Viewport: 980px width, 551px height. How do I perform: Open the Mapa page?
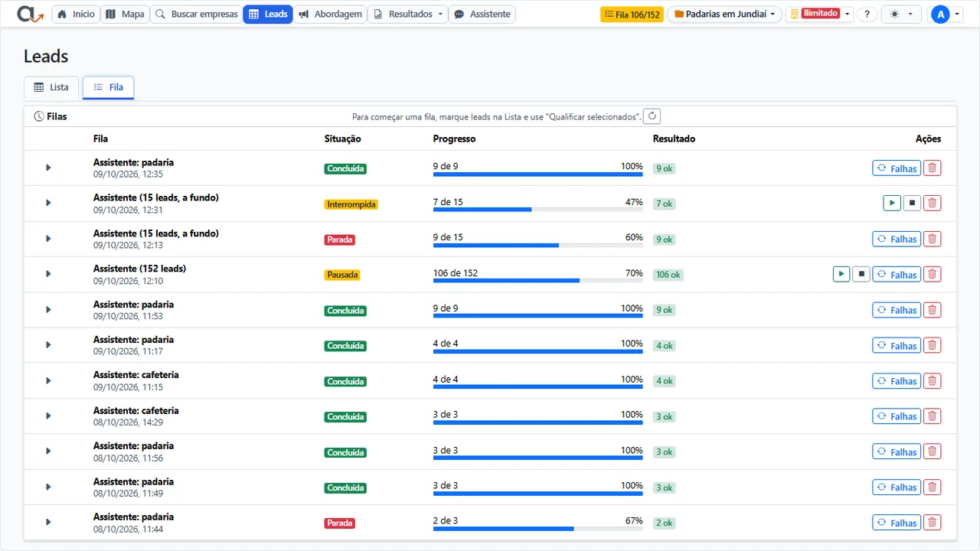point(124,15)
